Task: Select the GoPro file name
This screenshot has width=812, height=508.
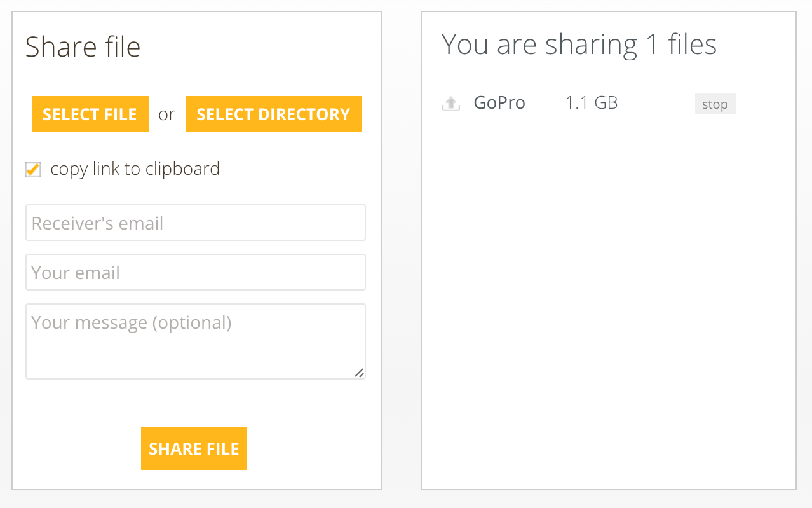Action: click(499, 103)
